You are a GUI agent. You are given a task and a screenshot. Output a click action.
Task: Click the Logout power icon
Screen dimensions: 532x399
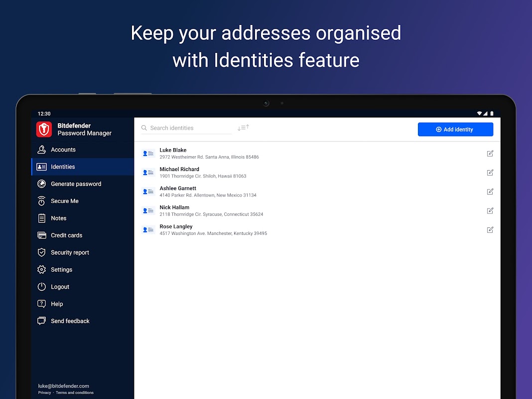[x=41, y=287]
